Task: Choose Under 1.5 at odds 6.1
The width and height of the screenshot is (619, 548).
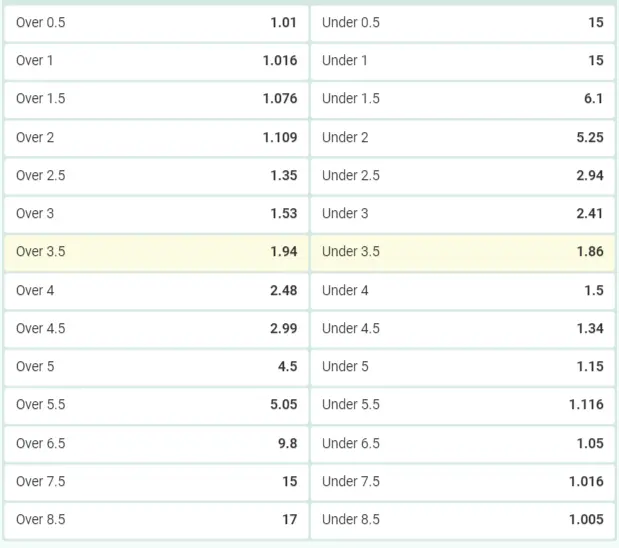Action: (463, 99)
